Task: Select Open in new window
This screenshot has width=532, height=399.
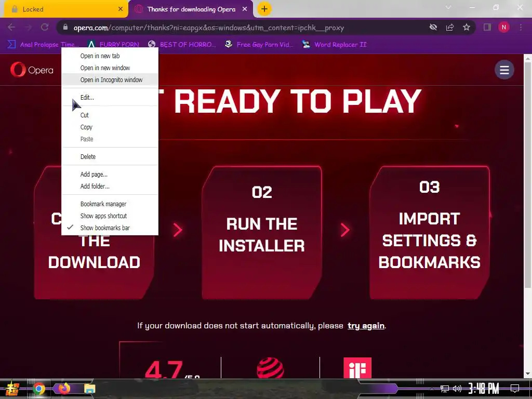Action: (x=110, y=68)
